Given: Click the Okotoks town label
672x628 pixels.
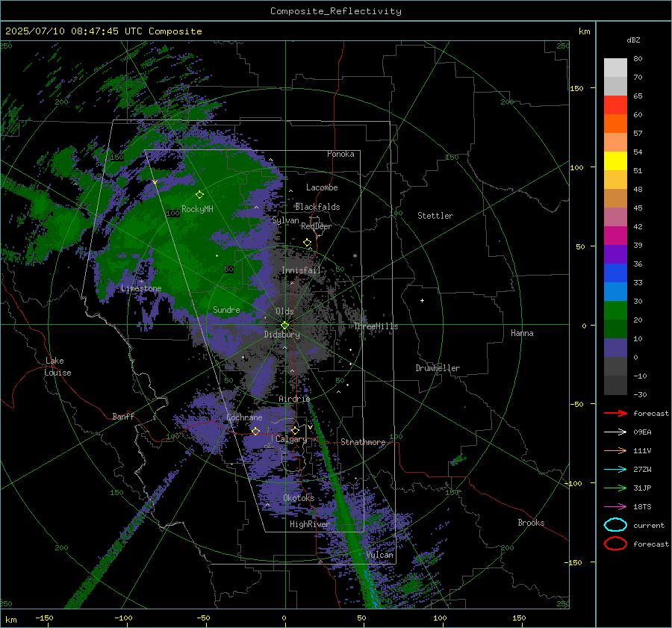Looking at the screenshot, I should coord(299,498).
